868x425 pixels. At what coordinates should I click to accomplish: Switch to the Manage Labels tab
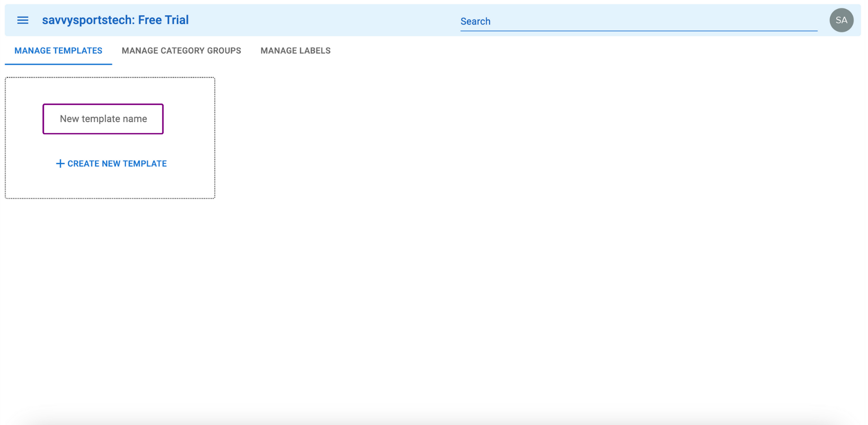tap(296, 51)
